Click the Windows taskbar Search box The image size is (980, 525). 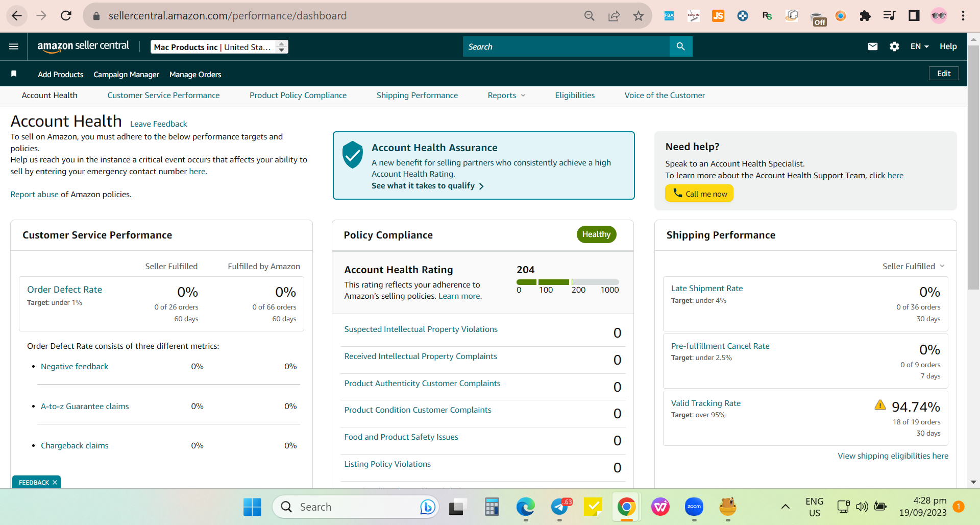(x=356, y=507)
